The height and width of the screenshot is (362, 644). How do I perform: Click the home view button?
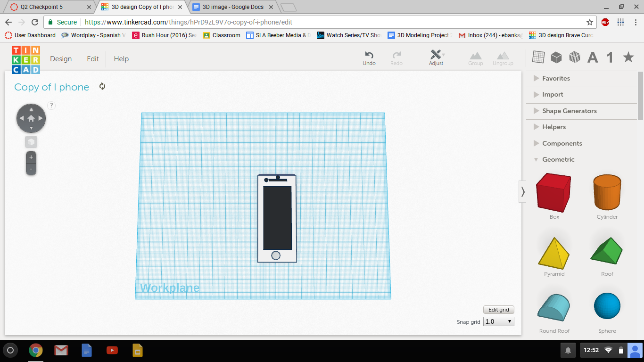click(31, 118)
